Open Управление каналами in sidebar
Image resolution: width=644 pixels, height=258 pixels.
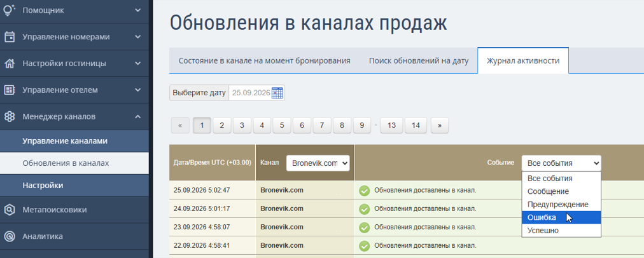pyautogui.click(x=74, y=141)
